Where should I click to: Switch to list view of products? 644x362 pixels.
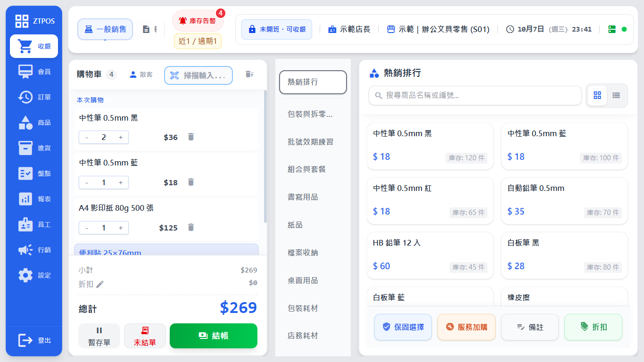point(616,95)
